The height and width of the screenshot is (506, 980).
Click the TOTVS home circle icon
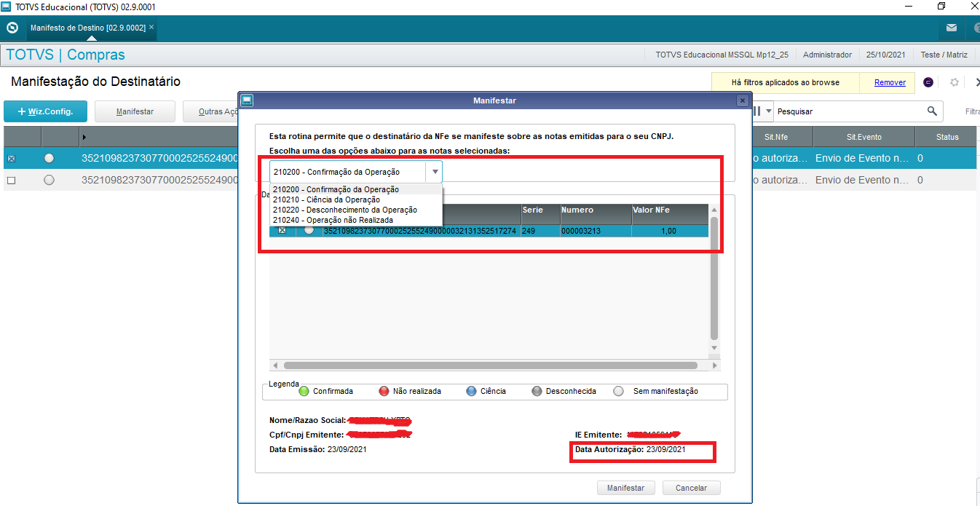click(x=12, y=28)
